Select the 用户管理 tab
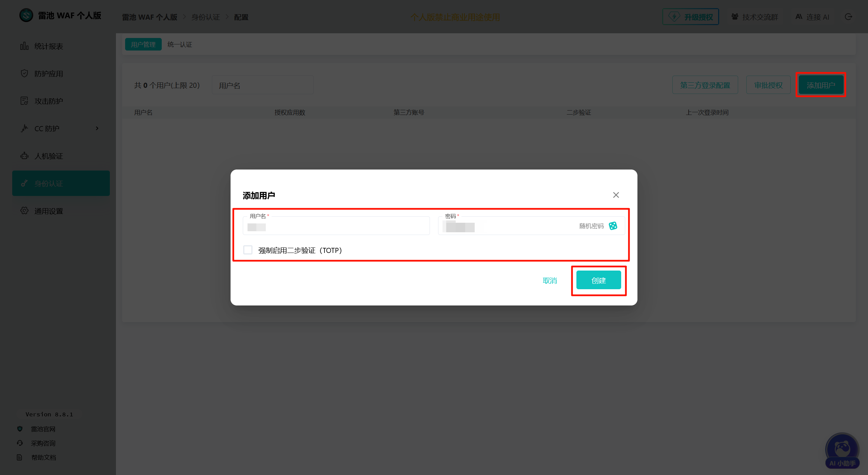 pyautogui.click(x=143, y=44)
